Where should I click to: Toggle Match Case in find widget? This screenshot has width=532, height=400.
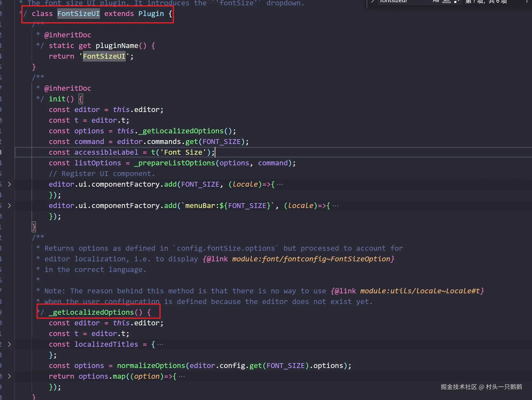pyautogui.click(x=436, y=1)
